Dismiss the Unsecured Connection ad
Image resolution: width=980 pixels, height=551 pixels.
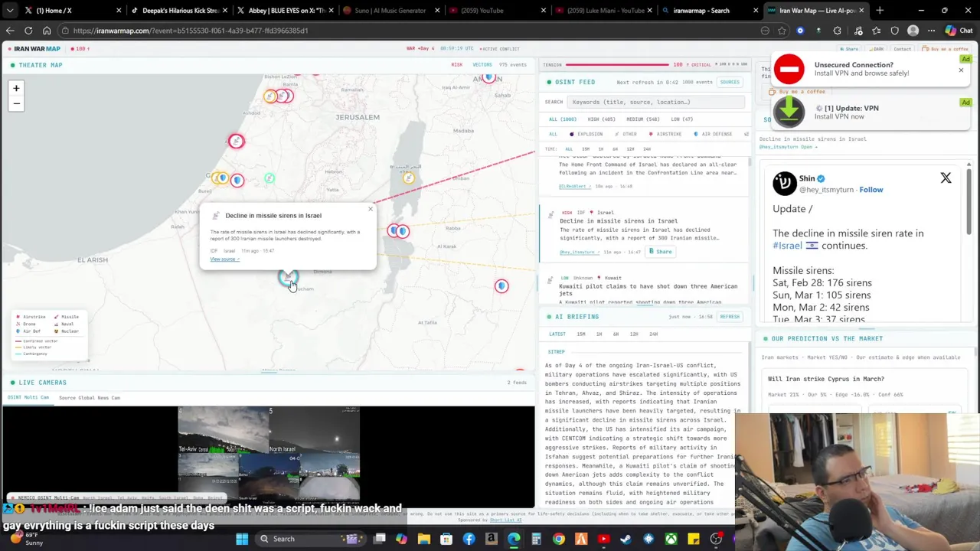click(961, 70)
